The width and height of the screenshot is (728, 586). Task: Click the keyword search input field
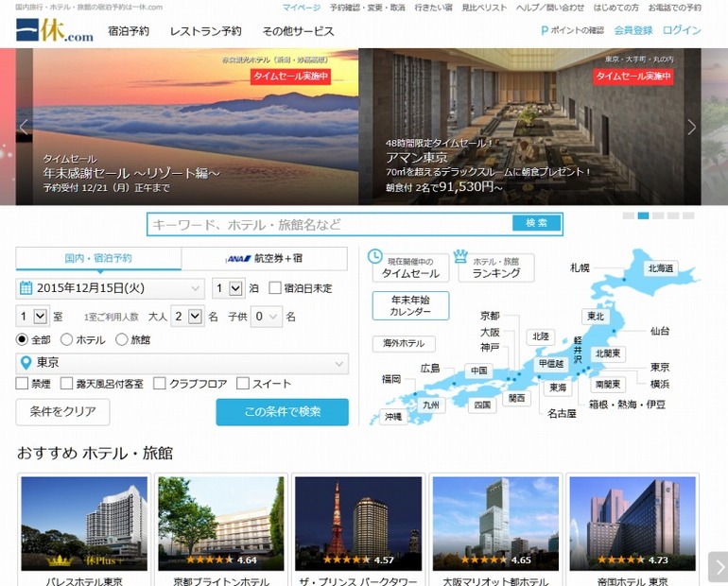tap(330, 225)
